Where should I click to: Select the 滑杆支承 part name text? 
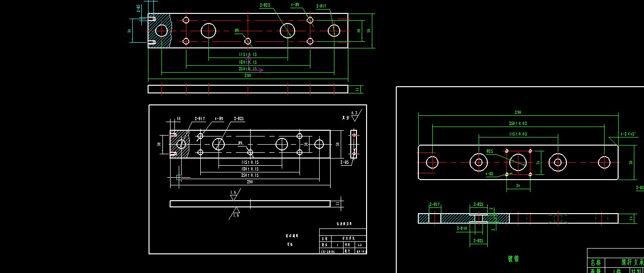(632, 263)
